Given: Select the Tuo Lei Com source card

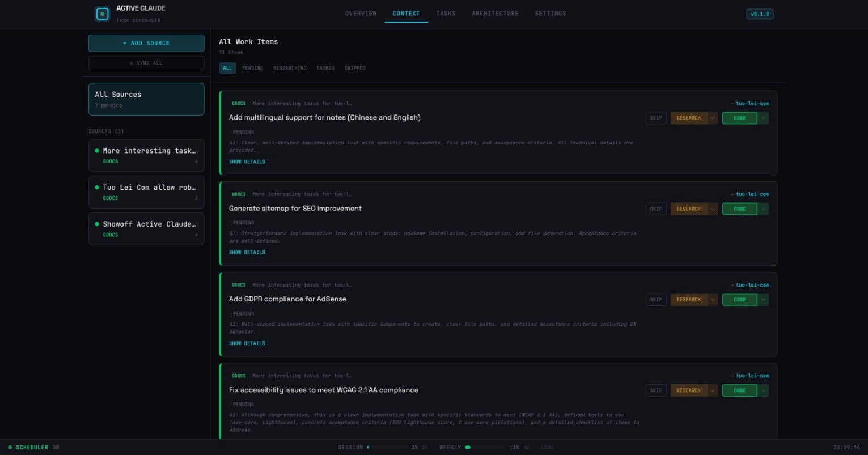Looking at the screenshot, I should click(x=146, y=192).
